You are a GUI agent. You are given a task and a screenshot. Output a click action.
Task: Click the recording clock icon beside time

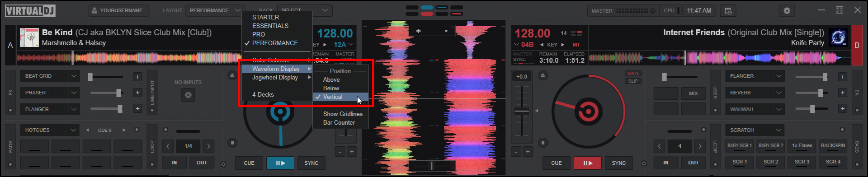point(728,10)
